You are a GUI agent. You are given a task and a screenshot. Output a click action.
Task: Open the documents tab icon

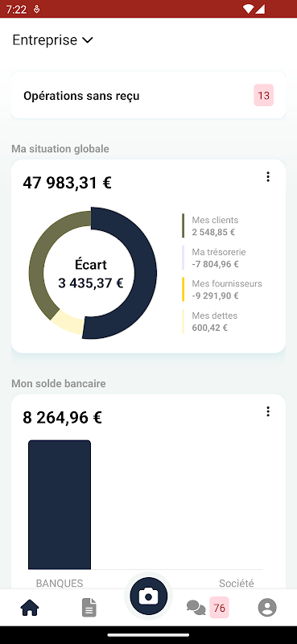tap(89, 608)
